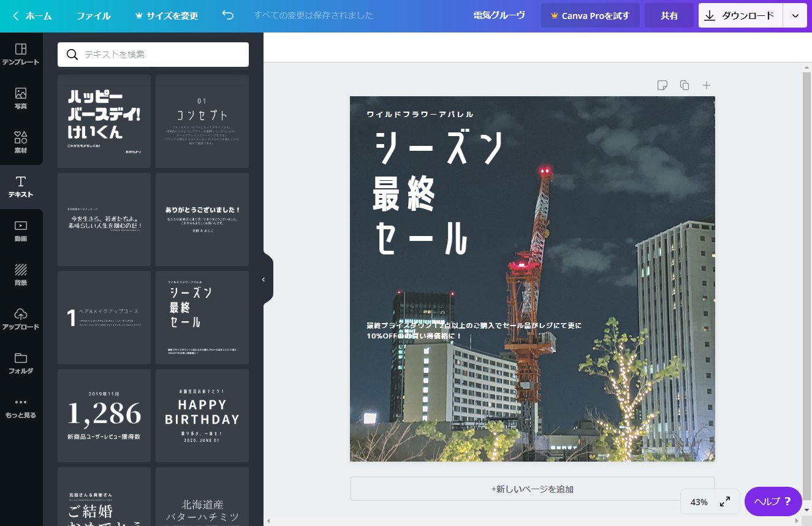Click the add page plus icon
This screenshot has width=812, height=526.
tap(707, 85)
